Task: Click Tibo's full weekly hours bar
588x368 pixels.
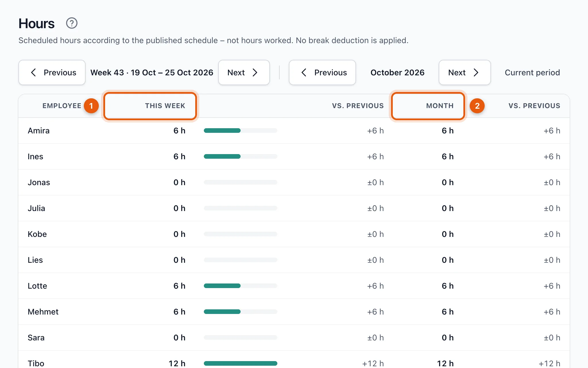Action: coord(241,363)
